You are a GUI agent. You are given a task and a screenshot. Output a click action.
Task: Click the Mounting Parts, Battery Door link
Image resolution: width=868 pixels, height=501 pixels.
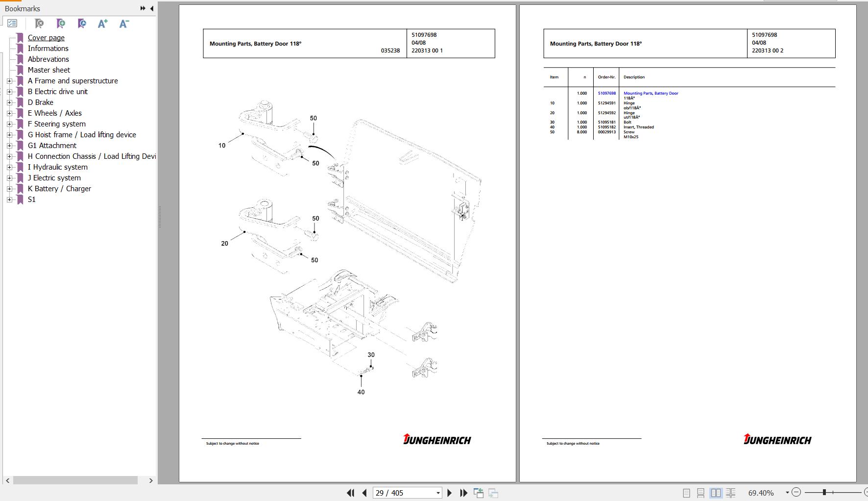pos(651,93)
